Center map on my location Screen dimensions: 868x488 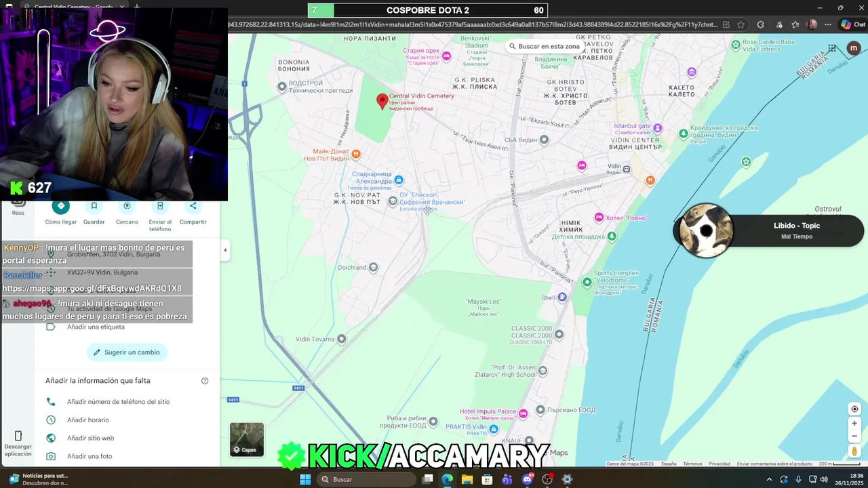click(854, 409)
